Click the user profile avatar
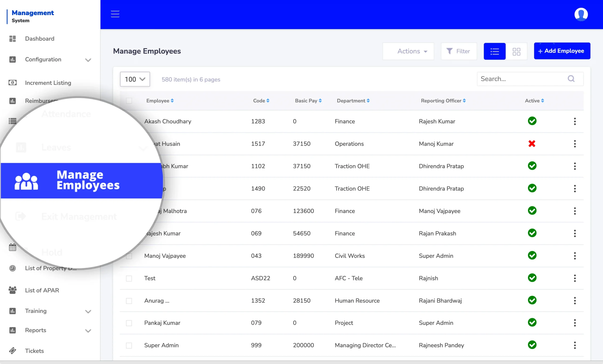 581,14
